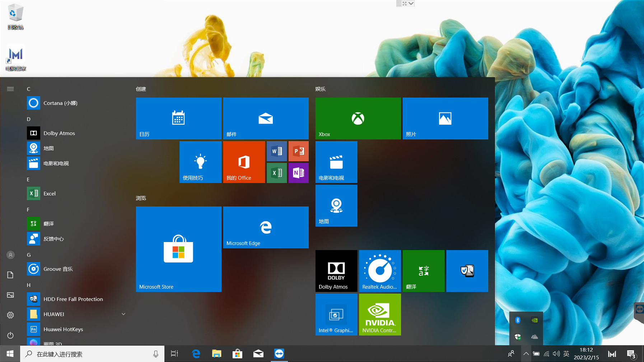Viewport: 644px width, 362px height.
Task: Open the Calendar (日历) tile
Action: (178, 118)
